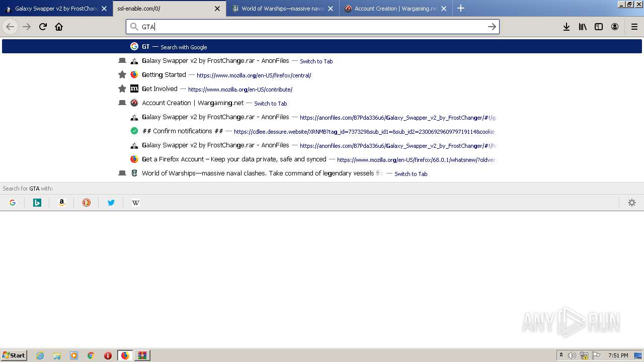Click the taskbar clock 7:51 PM
The image size is (644, 362).
(x=618, y=355)
